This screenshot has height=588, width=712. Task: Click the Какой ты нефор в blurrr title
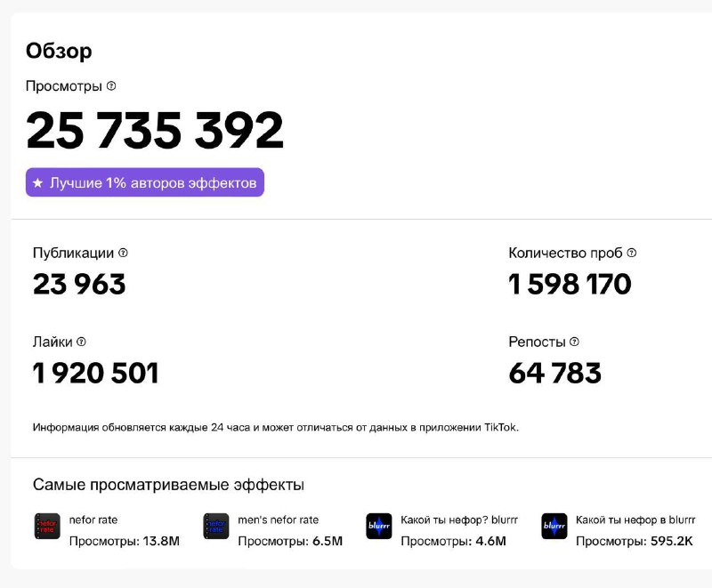pos(635,520)
